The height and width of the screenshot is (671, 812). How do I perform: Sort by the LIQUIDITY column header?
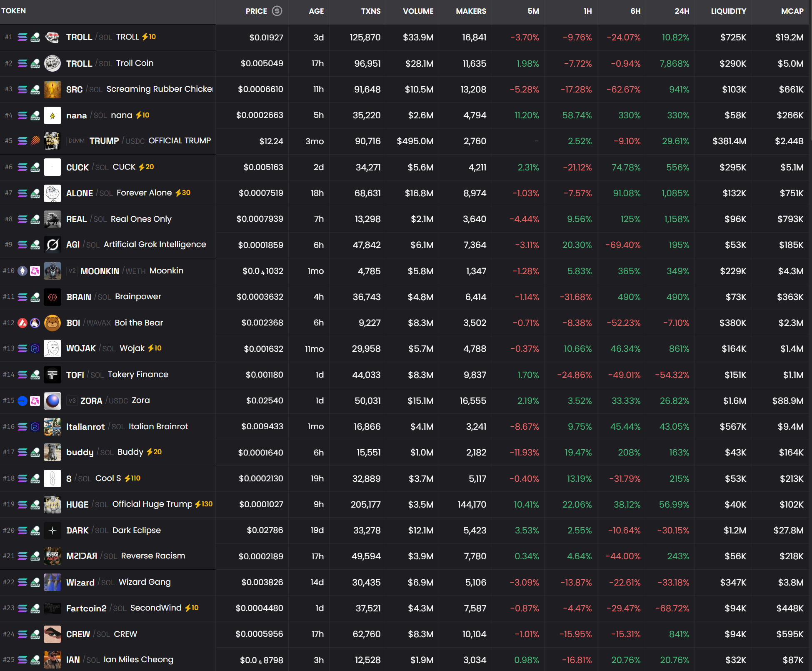(728, 11)
